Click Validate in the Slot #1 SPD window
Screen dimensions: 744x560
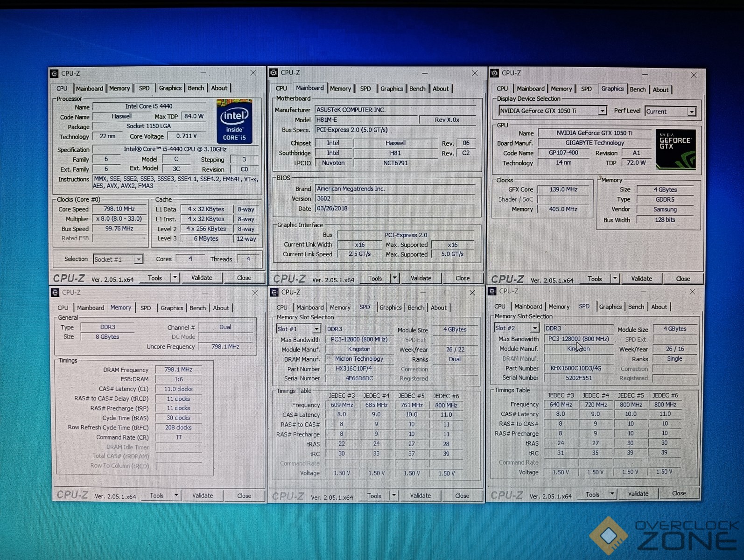point(421,496)
